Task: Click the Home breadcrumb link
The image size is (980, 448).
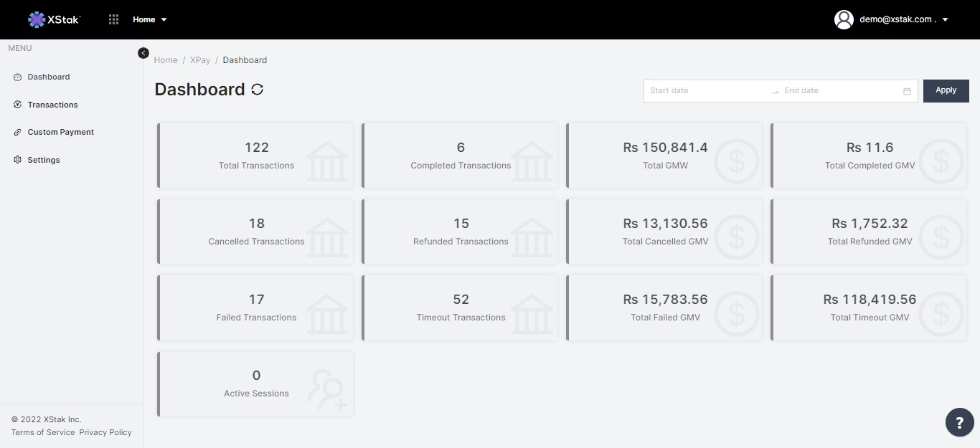Action: pos(166,60)
